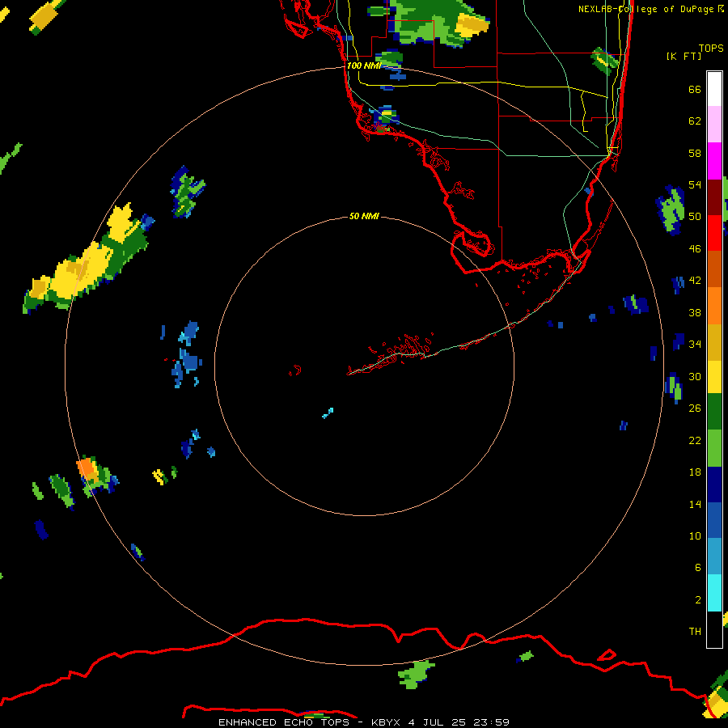The width and height of the screenshot is (728, 728).
Task: Click the NEXLAB-College of DuPage credit text
Action: click(645, 9)
